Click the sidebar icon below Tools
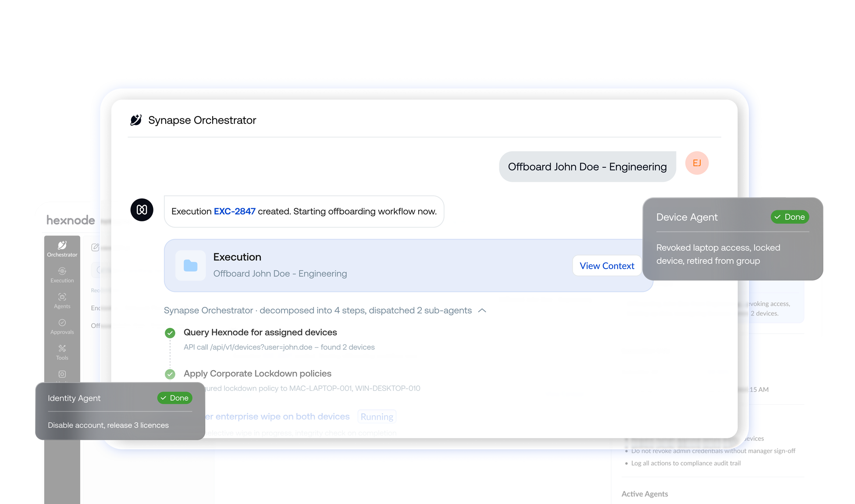This screenshot has width=855, height=504. [62, 374]
